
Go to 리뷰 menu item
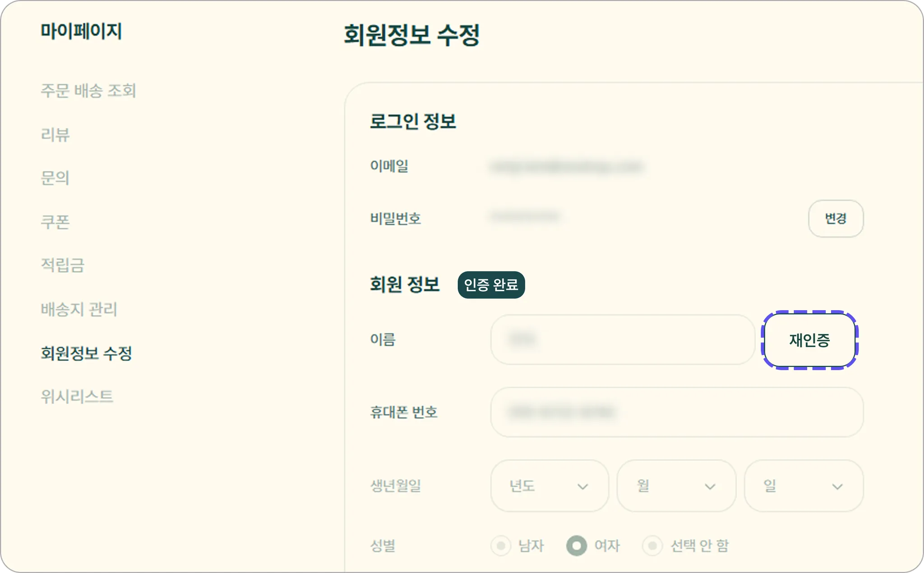point(55,134)
